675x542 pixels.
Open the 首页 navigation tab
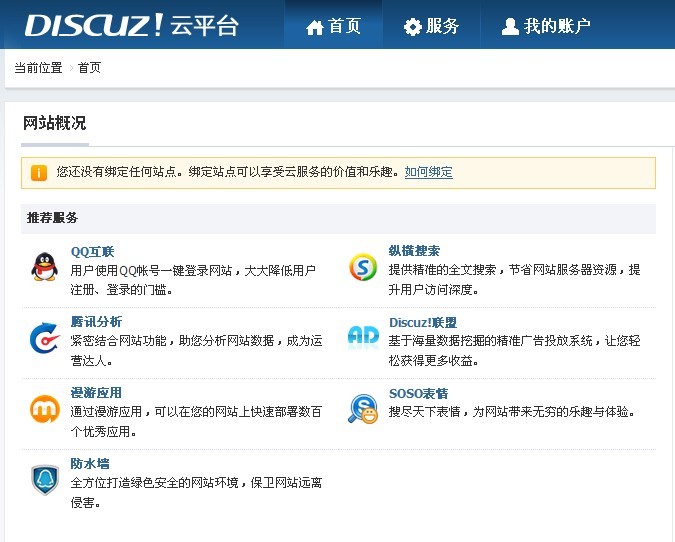click(x=333, y=26)
